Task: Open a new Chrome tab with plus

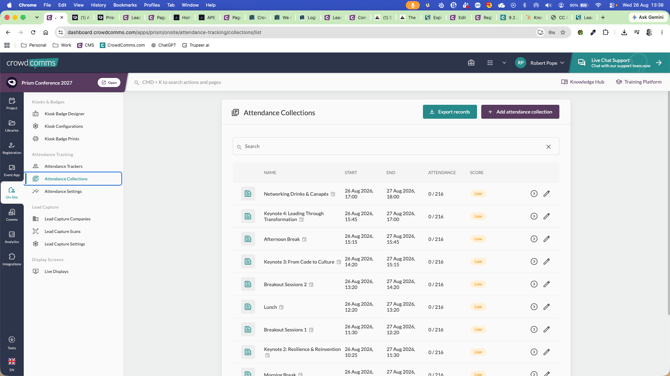Action: pos(602,18)
